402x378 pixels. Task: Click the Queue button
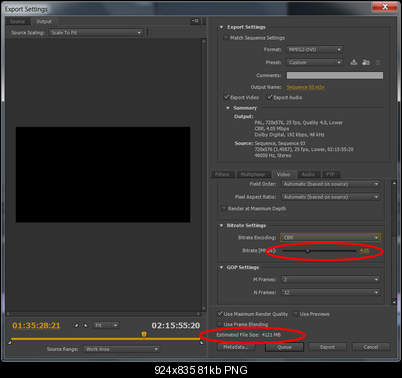point(284,347)
